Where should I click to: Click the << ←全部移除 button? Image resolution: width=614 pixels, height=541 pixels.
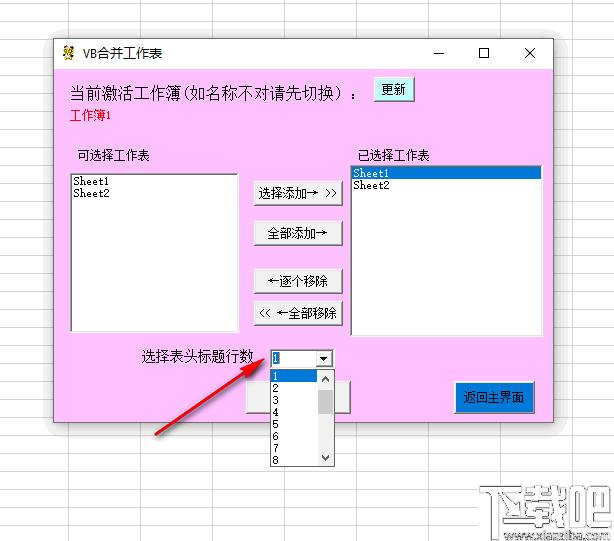(x=298, y=313)
